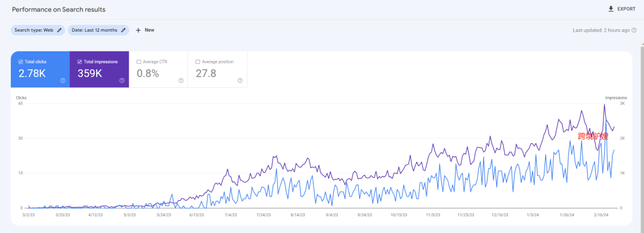Screen dimensions: 644x233
Task: Open the Date: Last 12 months chip
Action: tap(98, 30)
